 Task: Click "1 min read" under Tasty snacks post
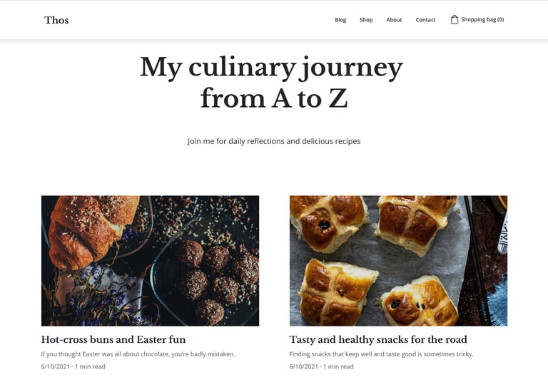338,367
